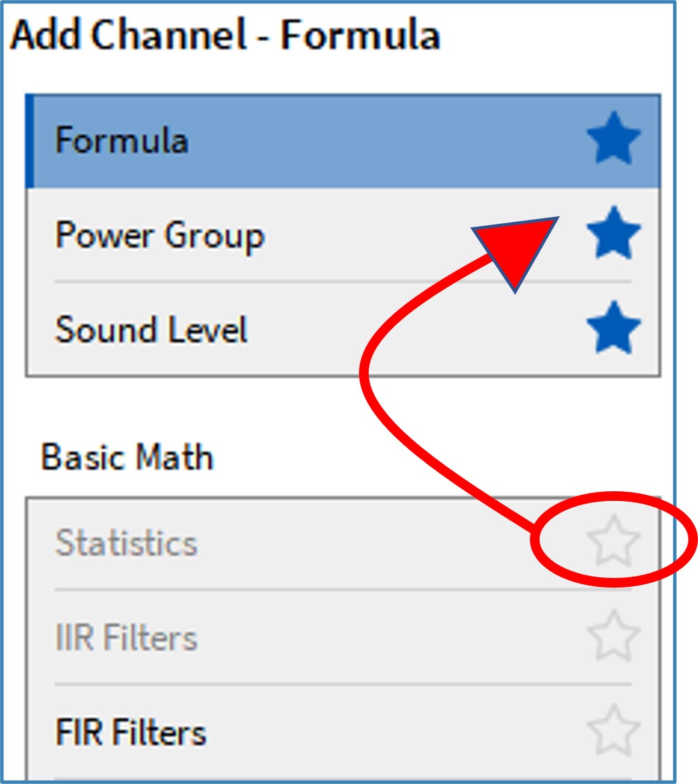Click the Basic Math section heading
698x784 pixels.
[127, 457]
